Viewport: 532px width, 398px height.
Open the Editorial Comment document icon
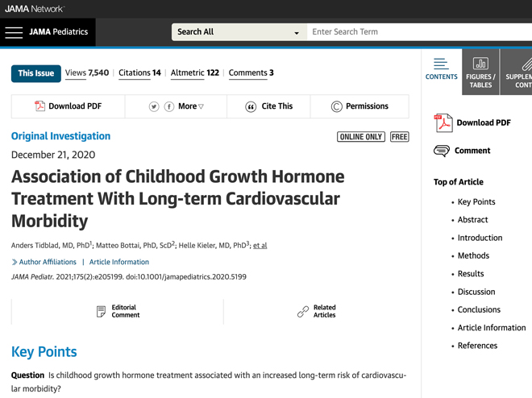click(x=101, y=311)
